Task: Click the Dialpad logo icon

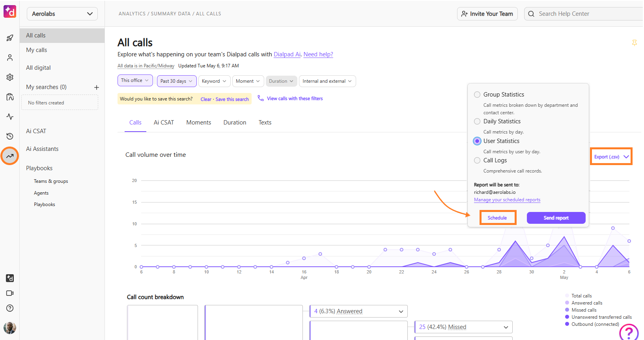Action: 10,11
